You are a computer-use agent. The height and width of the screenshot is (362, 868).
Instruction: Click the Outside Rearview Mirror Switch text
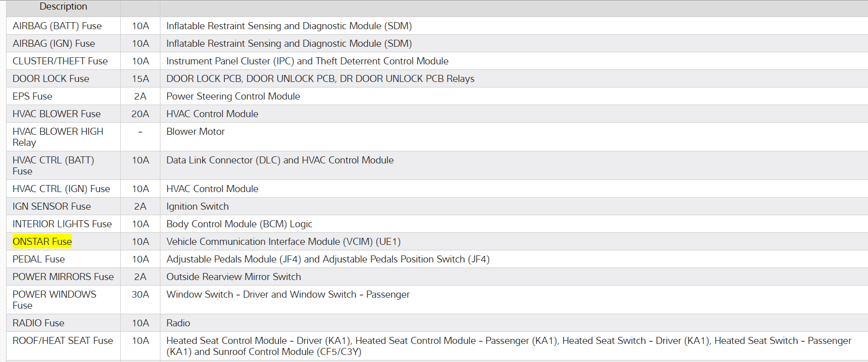233,277
